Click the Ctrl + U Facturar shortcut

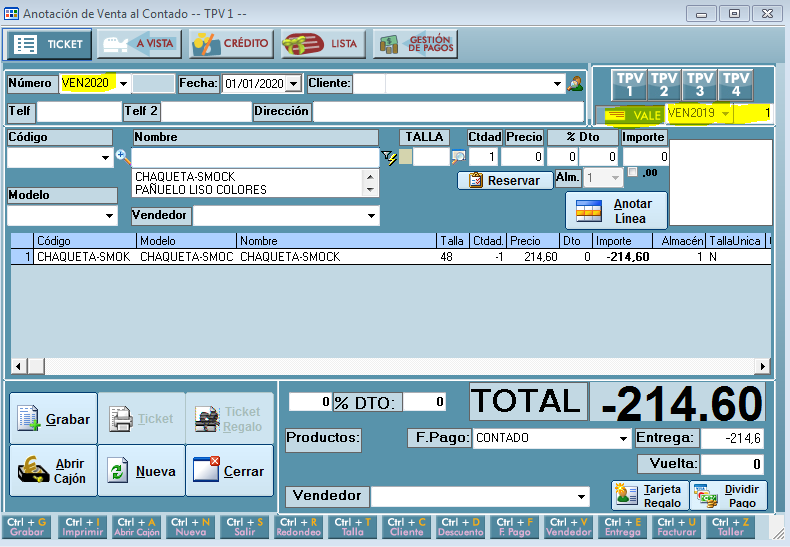676,527
